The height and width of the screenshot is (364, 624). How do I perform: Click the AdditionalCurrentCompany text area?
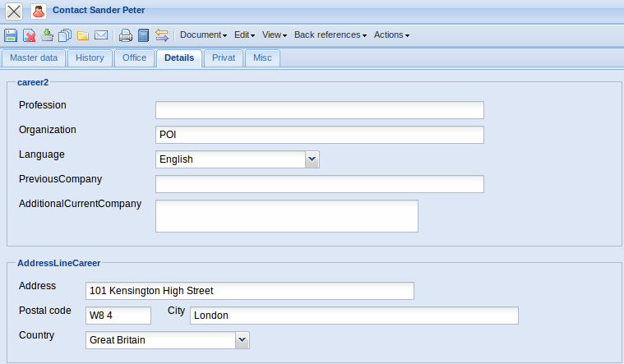click(x=286, y=216)
